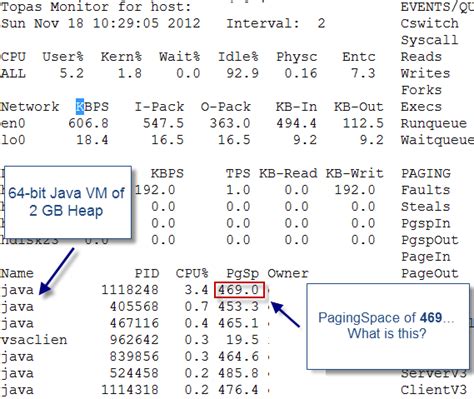This screenshot has width=474, height=399.
Task: Click the 'User%' column header
Action: click(63, 57)
